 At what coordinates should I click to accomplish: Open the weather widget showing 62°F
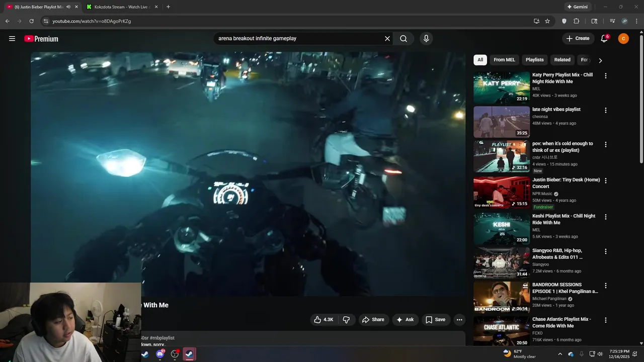(x=520, y=354)
